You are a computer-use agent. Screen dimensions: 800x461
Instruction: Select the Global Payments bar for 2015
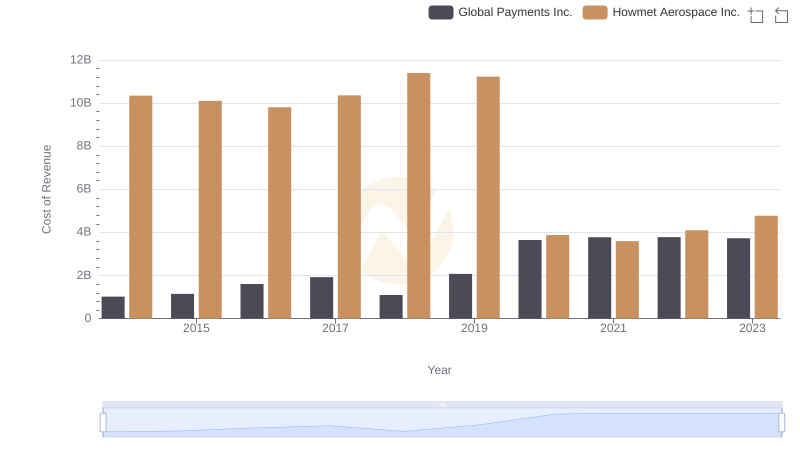point(183,306)
